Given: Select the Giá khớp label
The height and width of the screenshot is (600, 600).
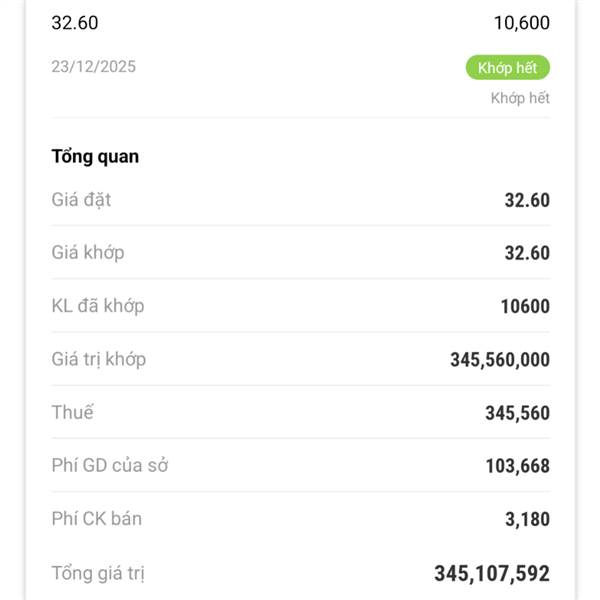Looking at the screenshot, I should 88,253.
